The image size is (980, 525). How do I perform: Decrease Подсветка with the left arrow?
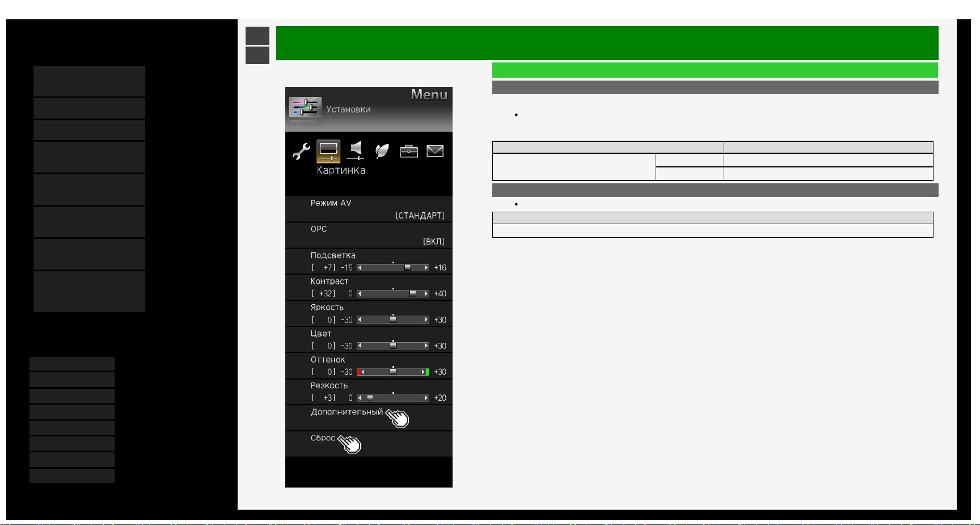point(360,267)
